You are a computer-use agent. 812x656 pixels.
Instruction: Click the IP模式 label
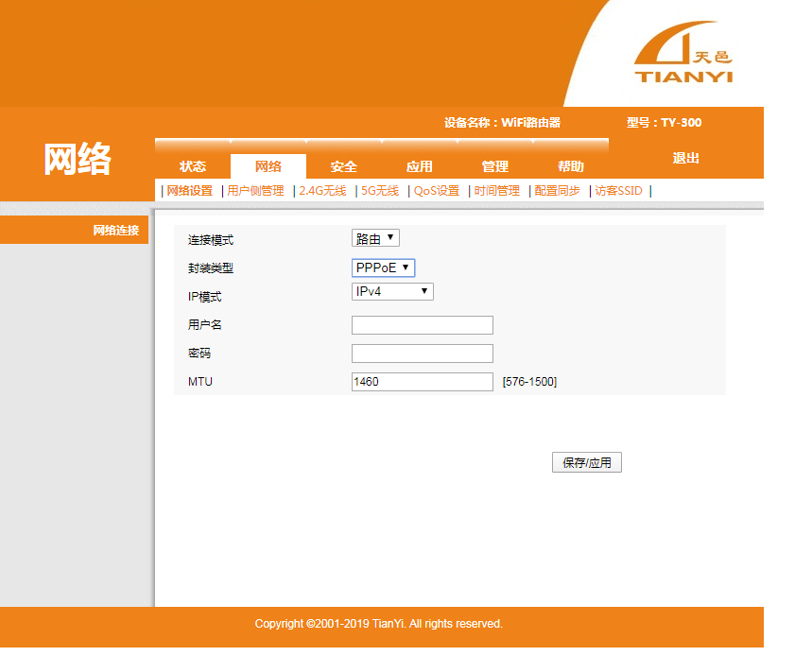tap(204, 297)
